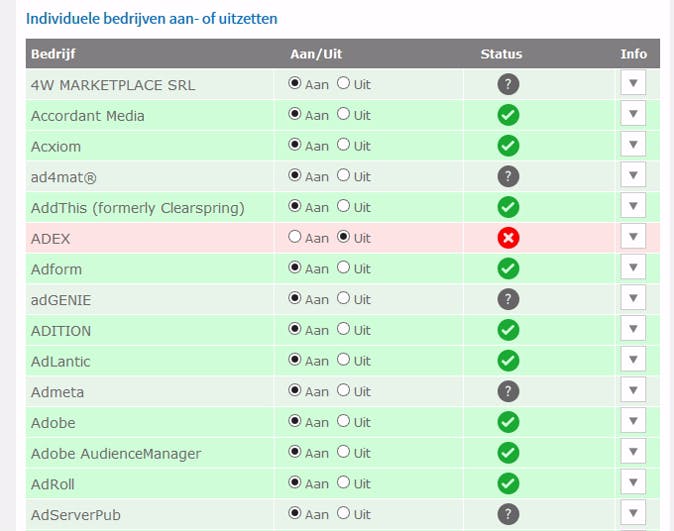Show info for ADITION
Image resolution: width=674 pixels, height=531 pixels.
(x=633, y=328)
